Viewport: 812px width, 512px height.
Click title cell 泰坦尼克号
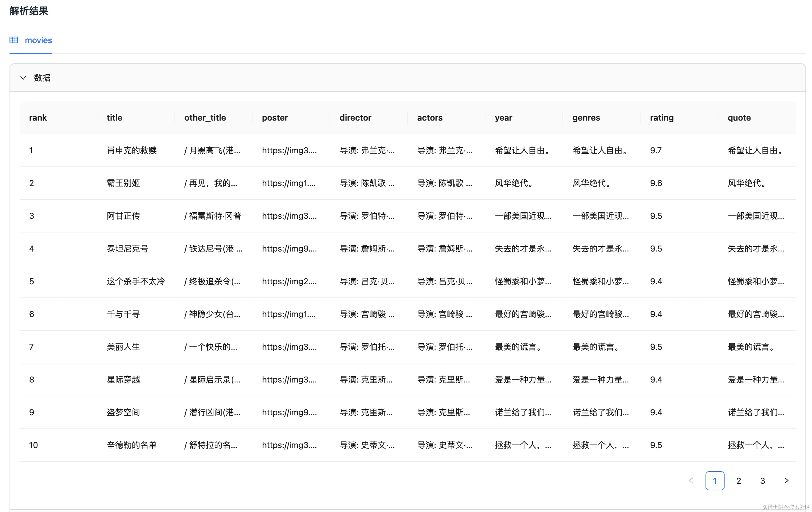128,249
